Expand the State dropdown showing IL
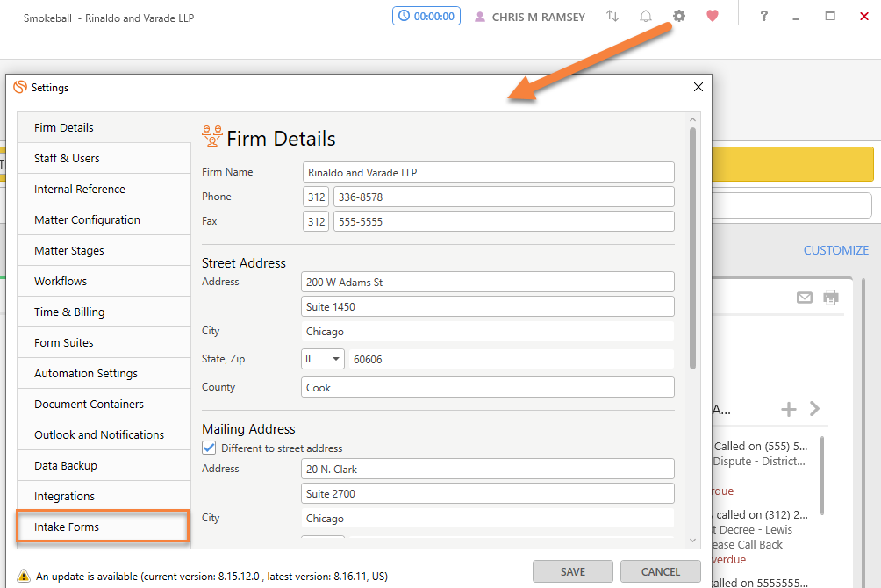This screenshot has height=588, width=881. coord(323,359)
